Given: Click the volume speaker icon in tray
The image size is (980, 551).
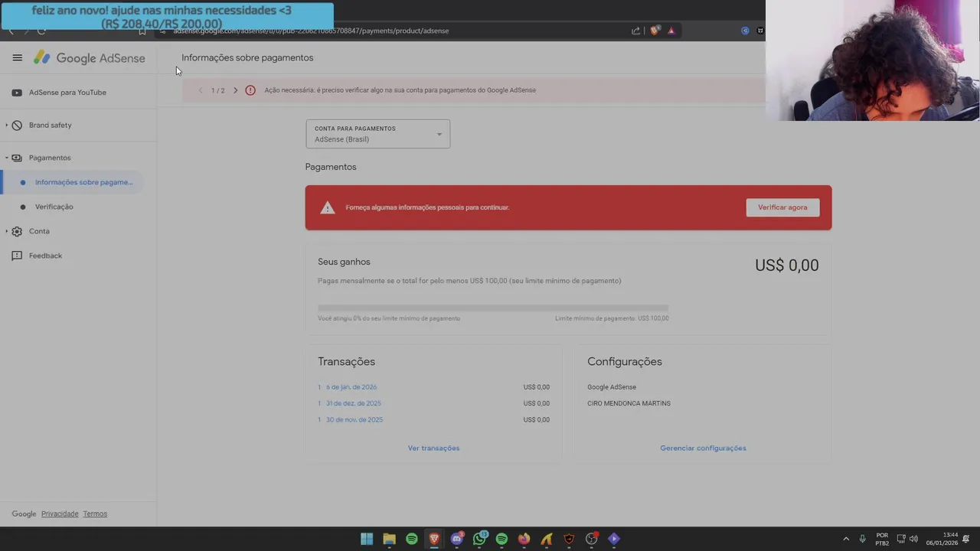Looking at the screenshot, I should tap(913, 539).
